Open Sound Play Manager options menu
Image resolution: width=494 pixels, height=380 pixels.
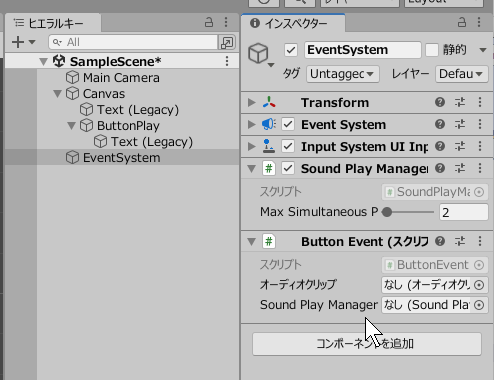coord(480,168)
